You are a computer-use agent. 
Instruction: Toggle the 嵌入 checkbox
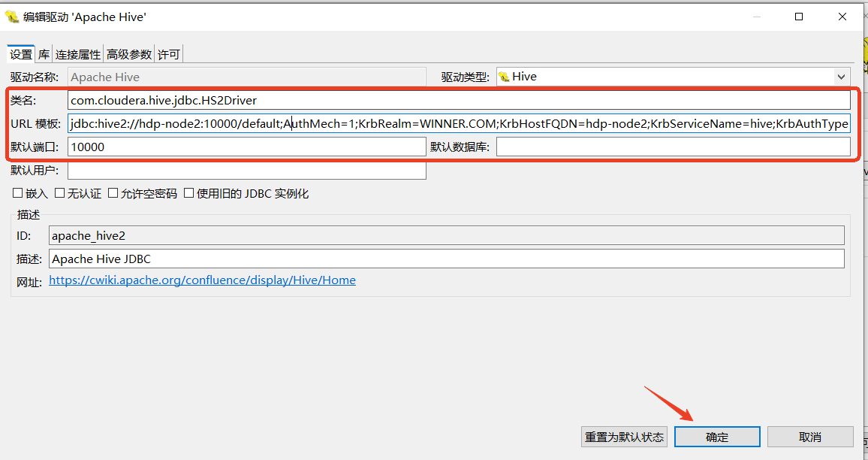(x=18, y=193)
